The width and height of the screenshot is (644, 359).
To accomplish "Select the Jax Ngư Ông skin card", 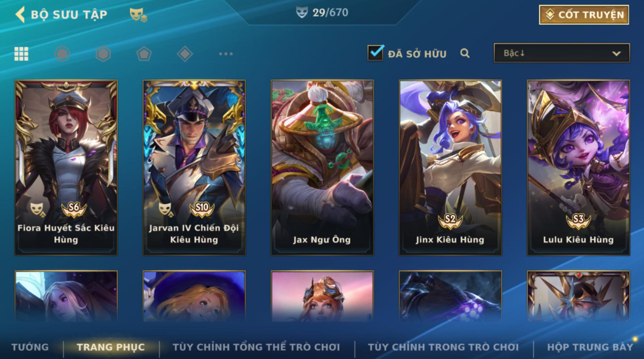I will pyautogui.click(x=322, y=168).
